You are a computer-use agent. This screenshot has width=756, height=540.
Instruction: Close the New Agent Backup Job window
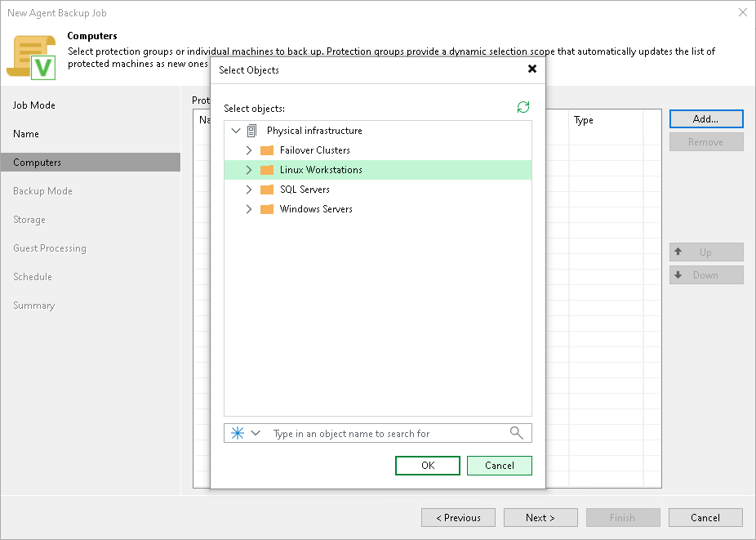(x=743, y=12)
